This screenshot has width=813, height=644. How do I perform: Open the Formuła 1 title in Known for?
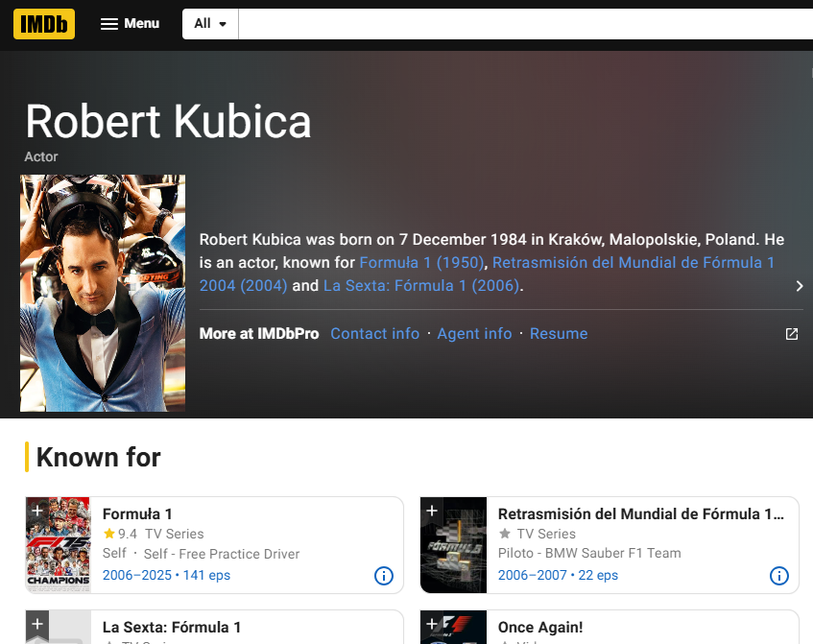pyautogui.click(x=137, y=514)
